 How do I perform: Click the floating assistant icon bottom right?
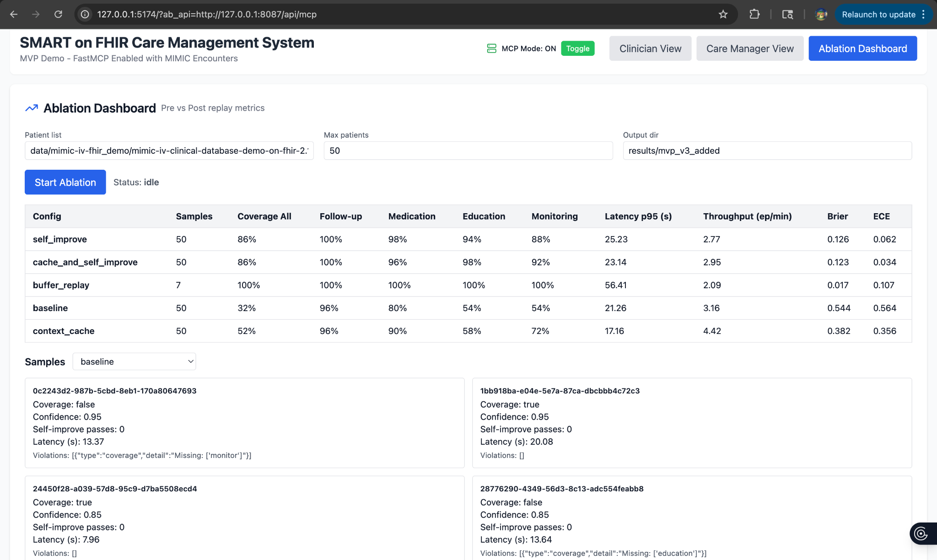[x=921, y=533]
